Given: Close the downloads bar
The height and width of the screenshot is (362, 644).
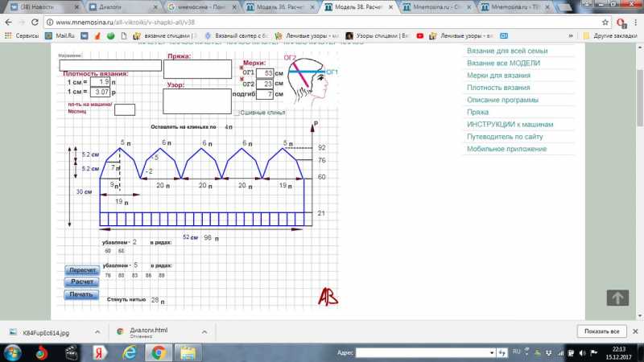Looking at the screenshot, I should point(634,331).
